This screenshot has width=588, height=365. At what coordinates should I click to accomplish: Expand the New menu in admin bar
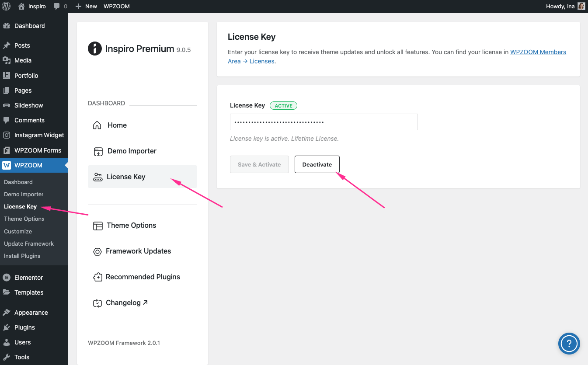click(x=86, y=6)
